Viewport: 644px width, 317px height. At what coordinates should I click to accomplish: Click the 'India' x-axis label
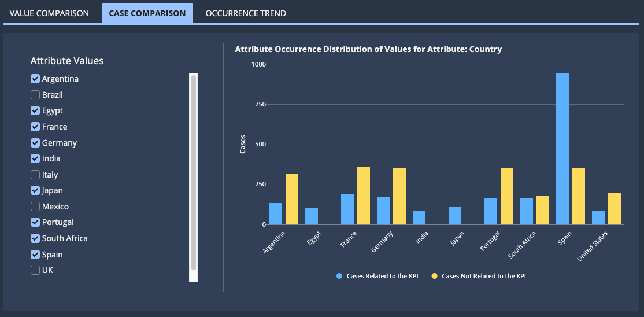[423, 237]
